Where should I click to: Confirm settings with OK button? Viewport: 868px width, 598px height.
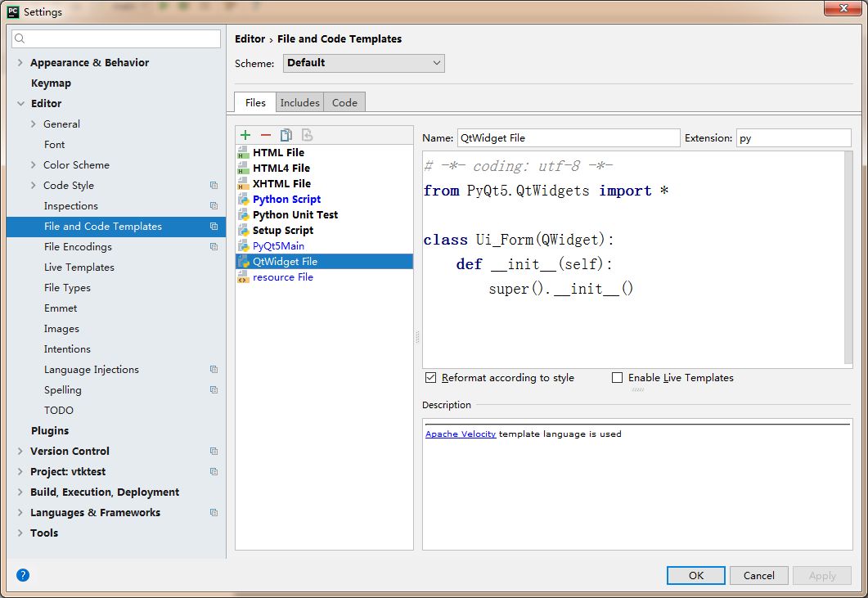click(696, 575)
